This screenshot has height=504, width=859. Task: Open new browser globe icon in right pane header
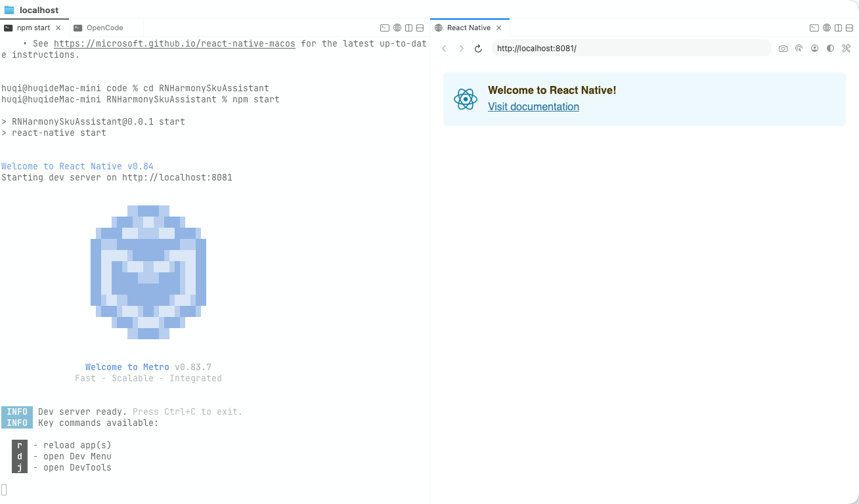(827, 28)
